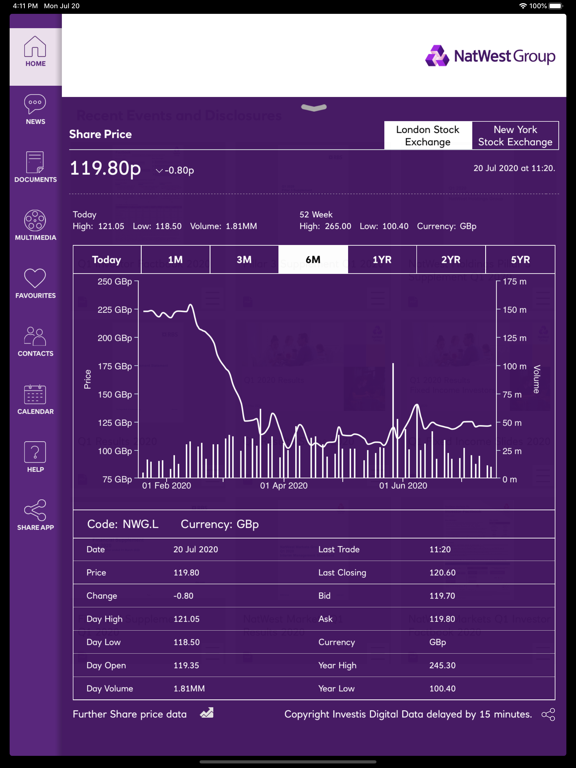Image resolution: width=576 pixels, height=768 pixels.
Task: Select the 1YR chart range
Action: tap(382, 260)
